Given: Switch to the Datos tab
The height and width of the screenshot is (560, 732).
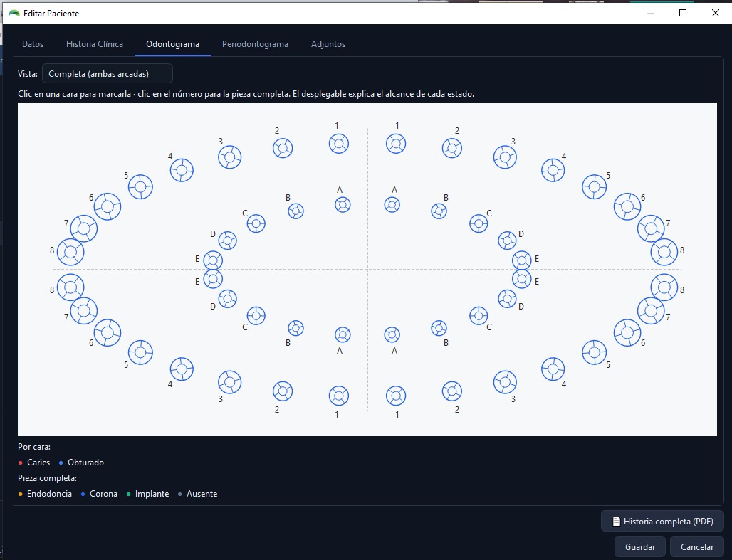Looking at the screenshot, I should tap(33, 44).
